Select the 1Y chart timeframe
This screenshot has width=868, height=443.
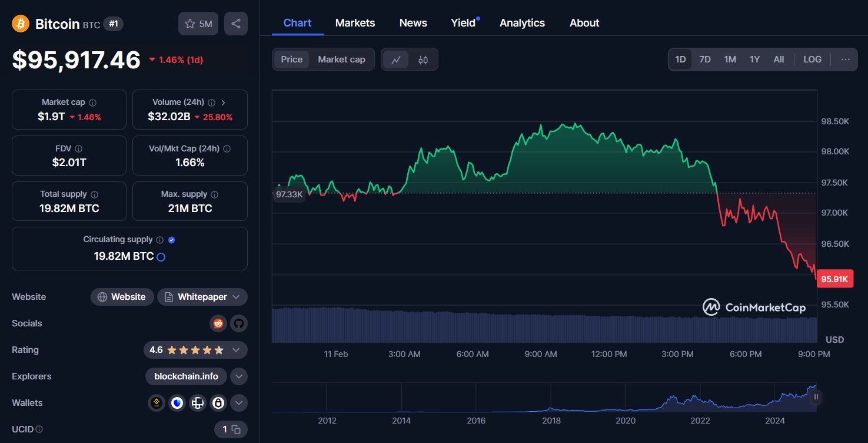coord(754,59)
